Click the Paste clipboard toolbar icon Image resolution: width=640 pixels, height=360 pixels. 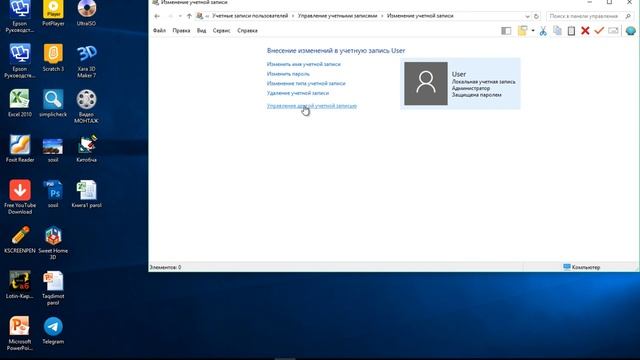tap(571, 31)
